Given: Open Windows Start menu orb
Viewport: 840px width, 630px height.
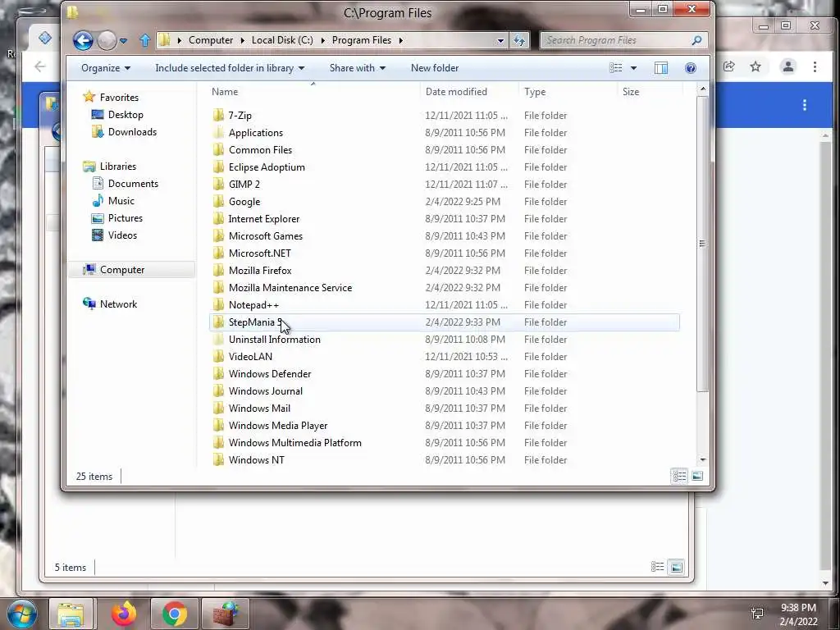Looking at the screenshot, I should 22,614.
